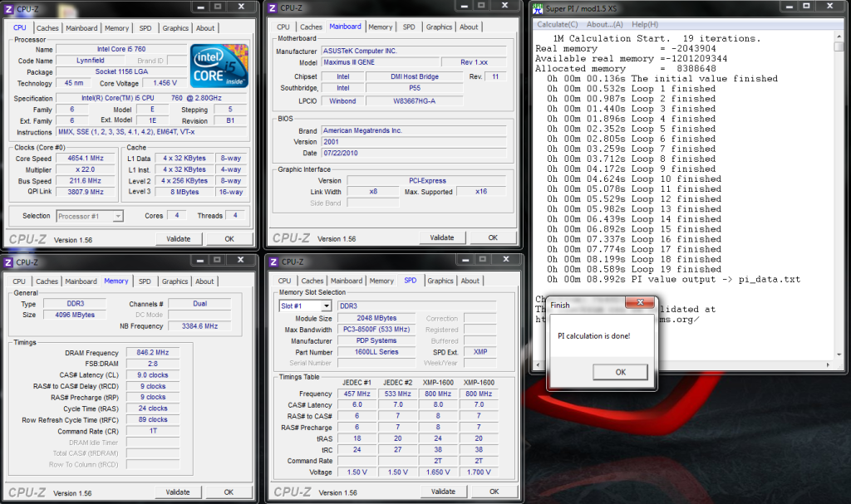
Task: Click the Intel Core i5 logo badge
Action: pyautogui.click(x=219, y=66)
